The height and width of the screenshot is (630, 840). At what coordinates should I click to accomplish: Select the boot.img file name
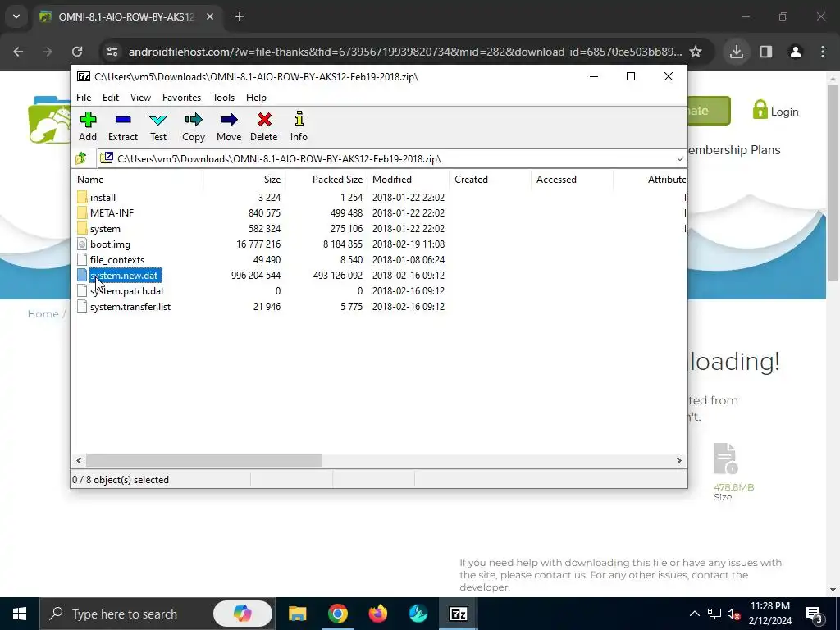[x=110, y=244]
